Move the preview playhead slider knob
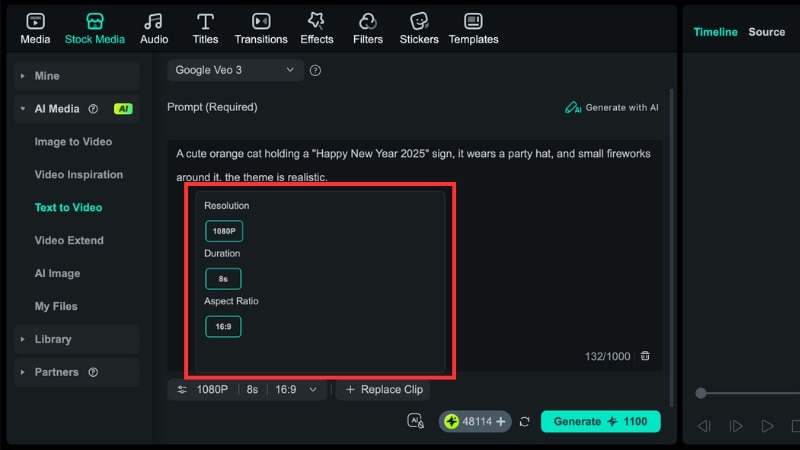800x450 pixels. [x=701, y=393]
